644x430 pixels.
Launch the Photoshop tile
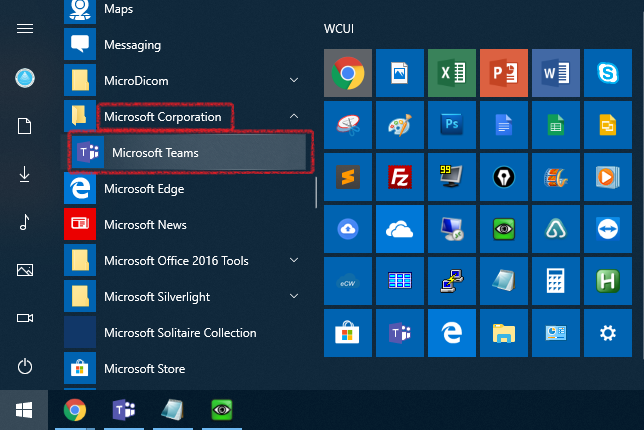(452, 125)
